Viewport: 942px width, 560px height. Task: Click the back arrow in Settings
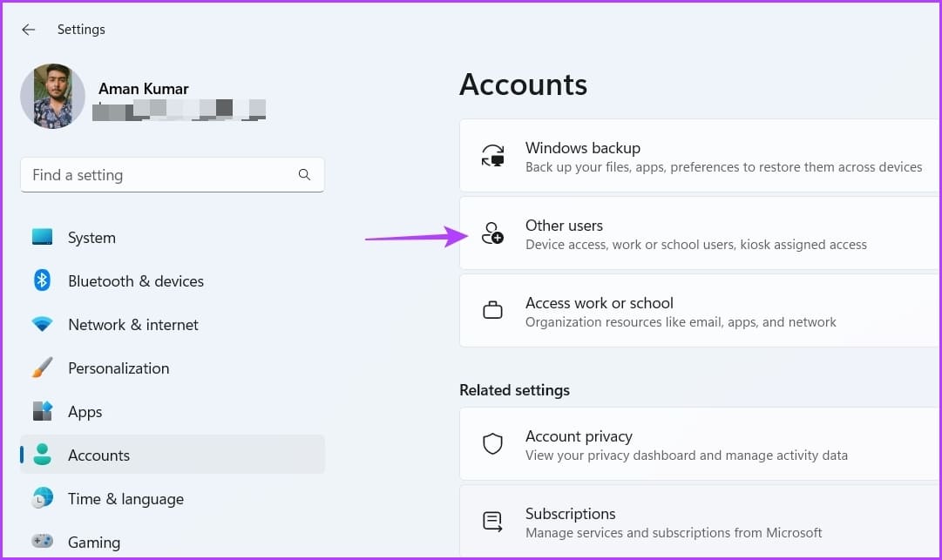[x=28, y=30]
